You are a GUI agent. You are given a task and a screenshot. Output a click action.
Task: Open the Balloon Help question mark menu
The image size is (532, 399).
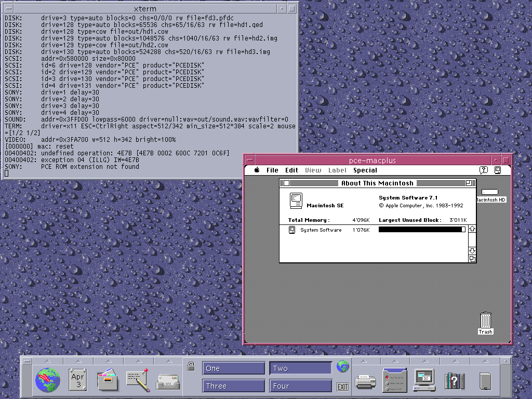click(x=484, y=170)
